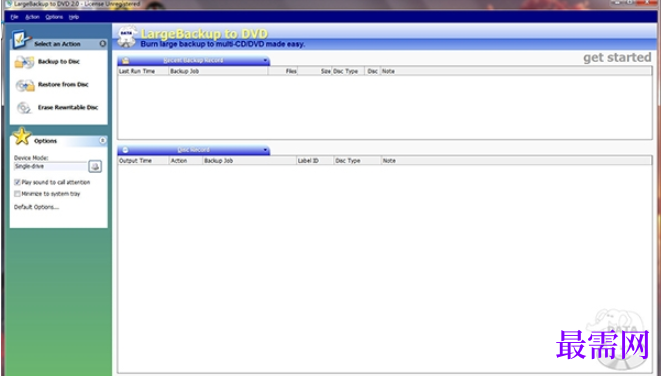Enable Minimize to system tray

point(17,194)
